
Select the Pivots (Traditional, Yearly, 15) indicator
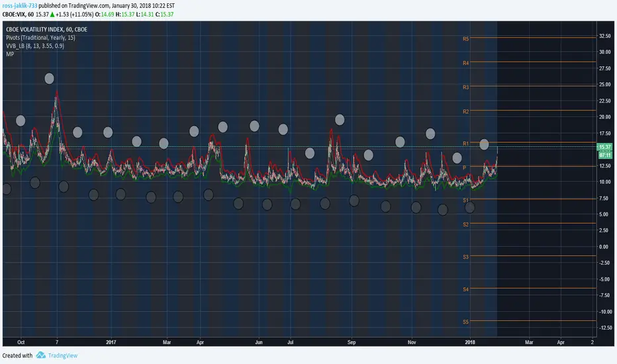point(40,37)
